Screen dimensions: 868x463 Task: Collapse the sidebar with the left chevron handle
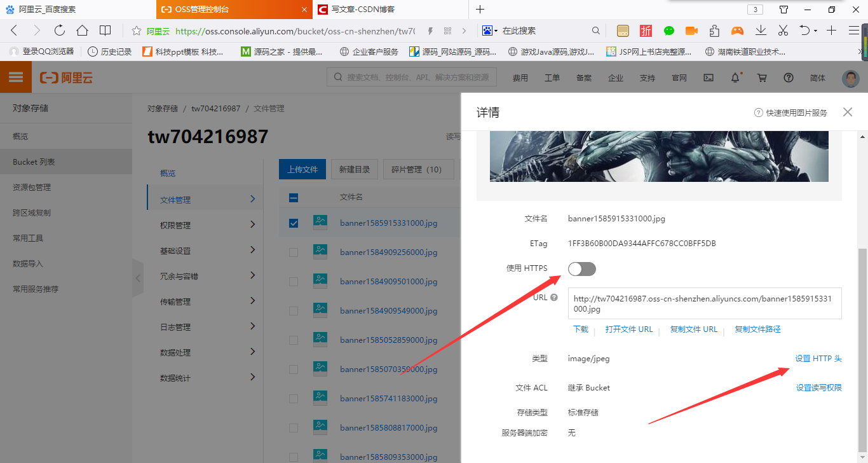click(x=138, y=278)
